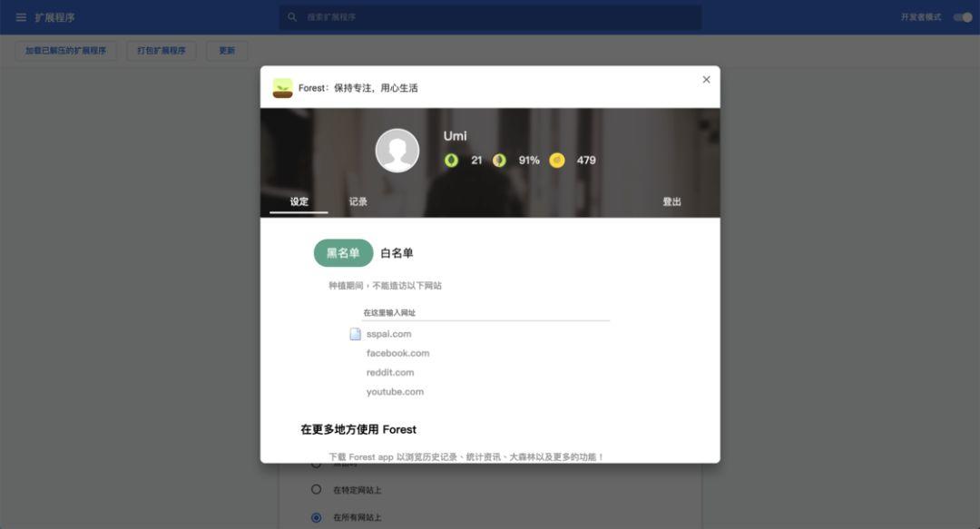Click the 479 coins value
The image size is (980, 529).
click(x=586, y=161)
